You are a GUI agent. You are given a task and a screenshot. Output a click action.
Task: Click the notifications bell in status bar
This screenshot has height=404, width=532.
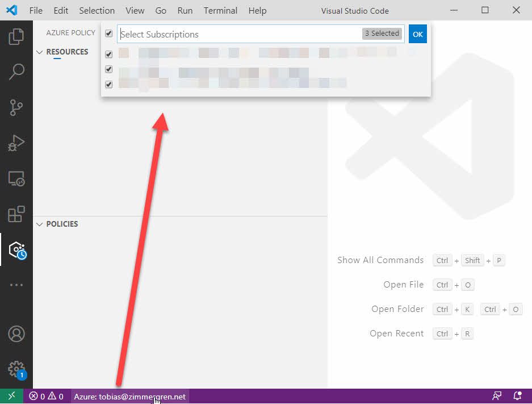517,396
